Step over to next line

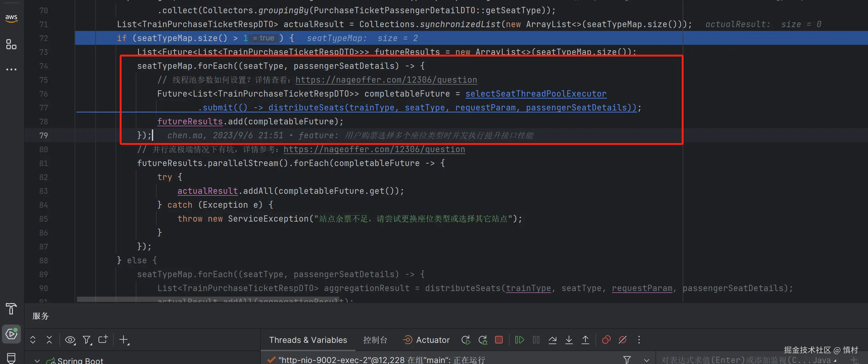(552, 340)
